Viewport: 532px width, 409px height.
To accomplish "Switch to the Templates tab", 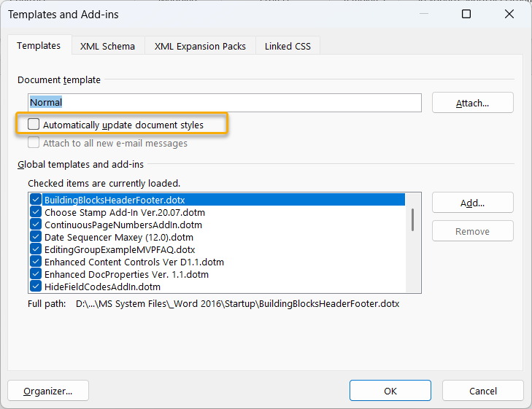I will pyautogui.click(x=39, y=45).
